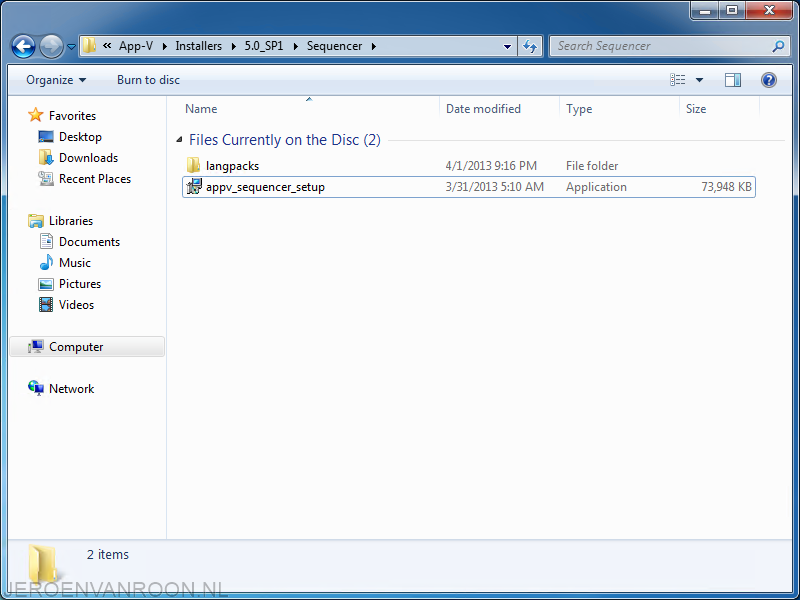Expand subfolders arrow after App-V

coord(164,46)
